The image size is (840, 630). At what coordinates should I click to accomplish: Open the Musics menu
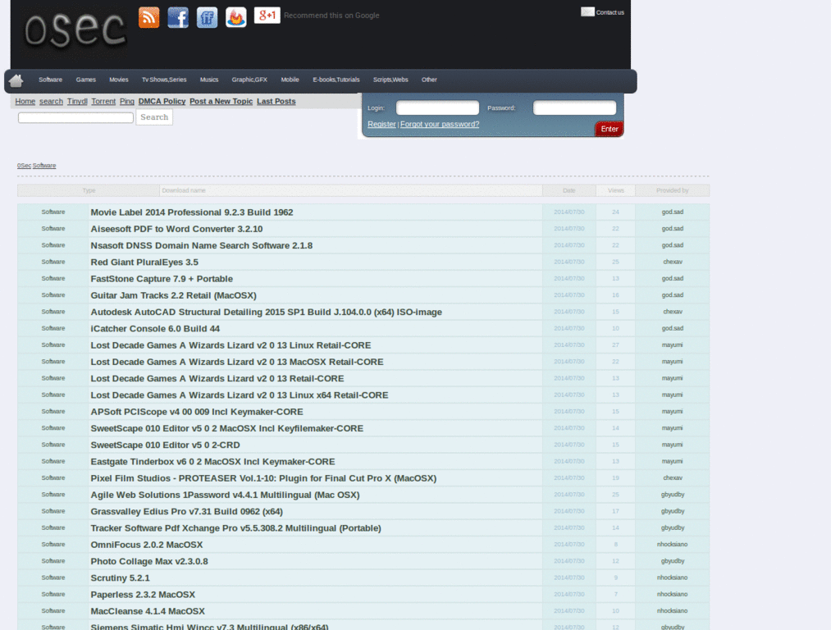[x=209, y=80]
